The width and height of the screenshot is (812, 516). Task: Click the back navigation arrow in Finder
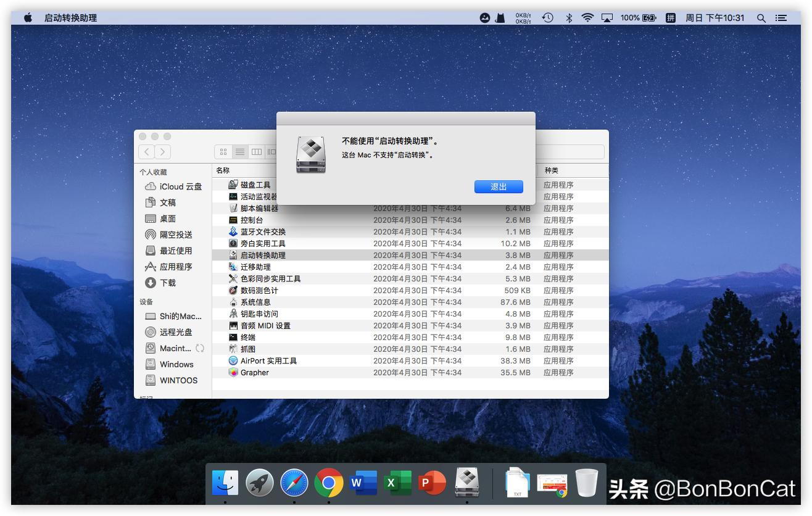coord(146,151)
